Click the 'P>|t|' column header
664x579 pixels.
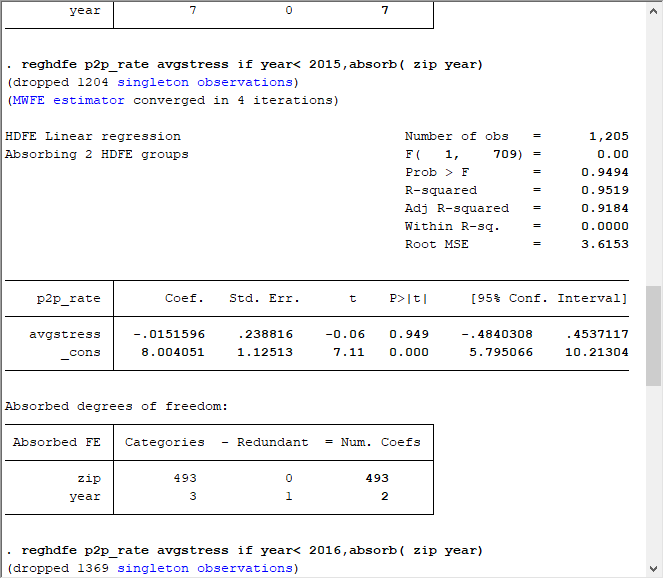[409, 298]
